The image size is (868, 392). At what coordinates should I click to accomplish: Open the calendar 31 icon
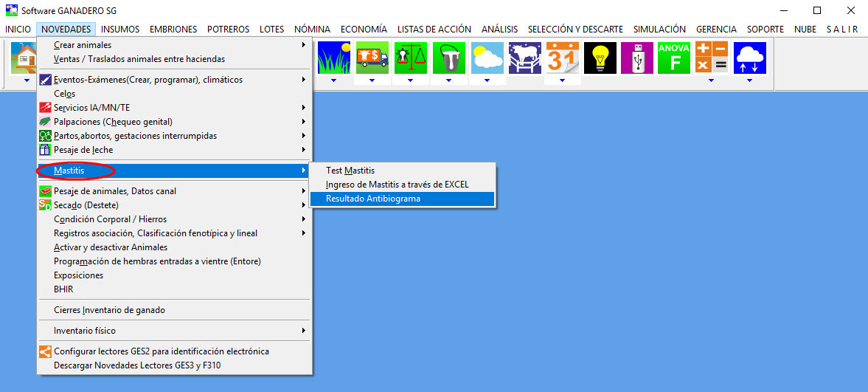click(562, 58)
